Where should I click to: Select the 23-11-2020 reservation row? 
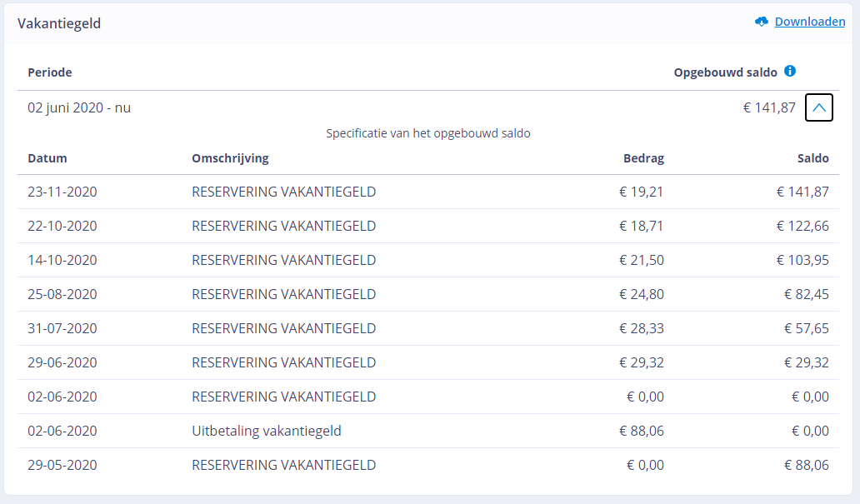(427, 192)
